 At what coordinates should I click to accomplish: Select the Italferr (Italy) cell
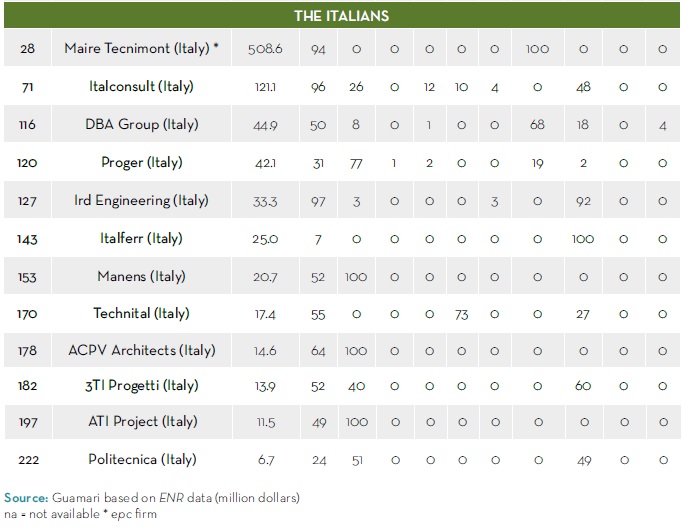pos(141,239)
